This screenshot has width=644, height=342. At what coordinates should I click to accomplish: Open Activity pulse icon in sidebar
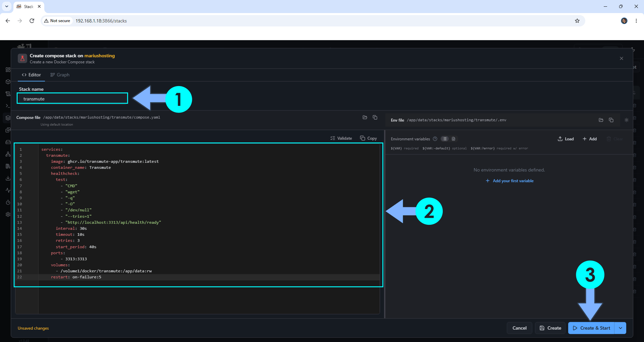[8, 190]
